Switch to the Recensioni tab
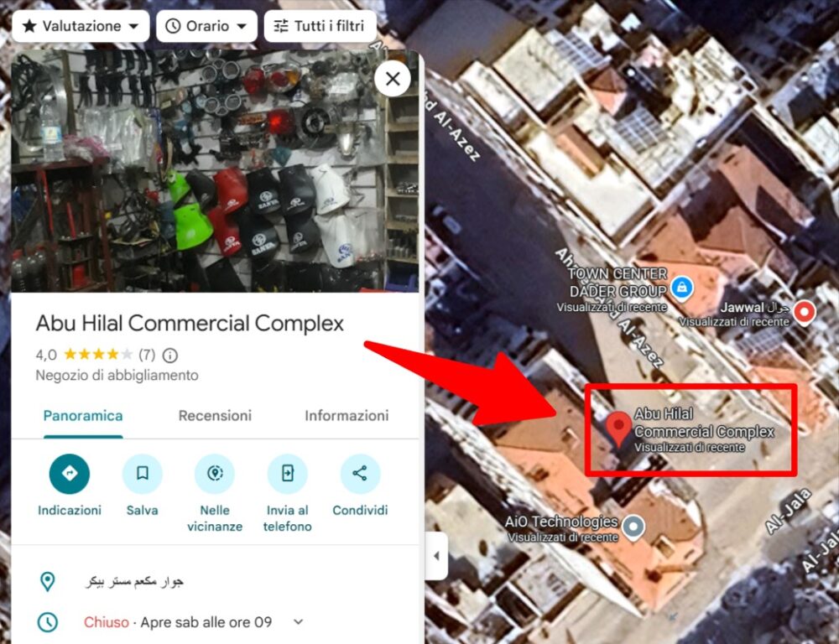This screenshot has height=644, width=839. (215, 416)
